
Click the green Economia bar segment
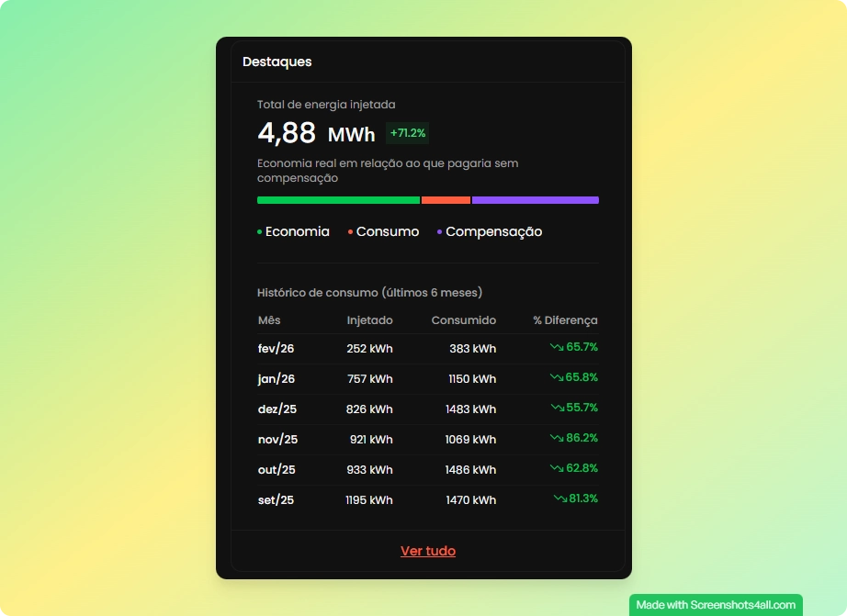pos(338,200)
